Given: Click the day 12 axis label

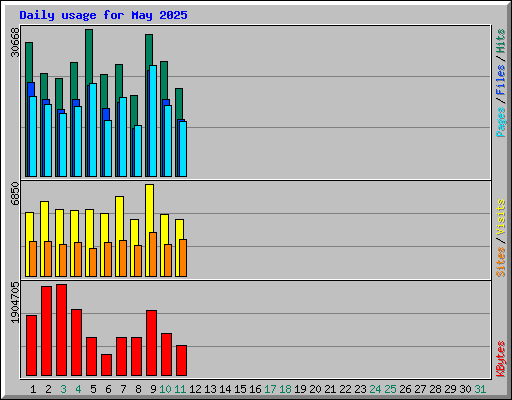Looking at the screenshot, I should click(x=195, y=389).
